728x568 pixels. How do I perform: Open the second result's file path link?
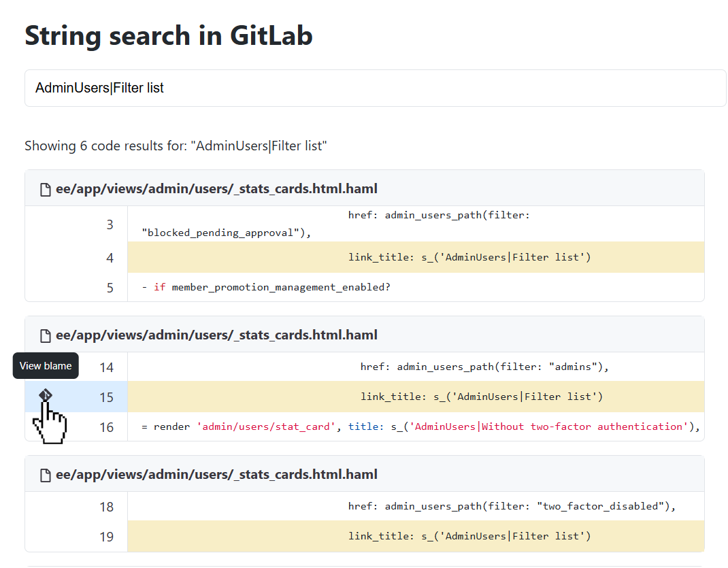[x=216, y=335]
